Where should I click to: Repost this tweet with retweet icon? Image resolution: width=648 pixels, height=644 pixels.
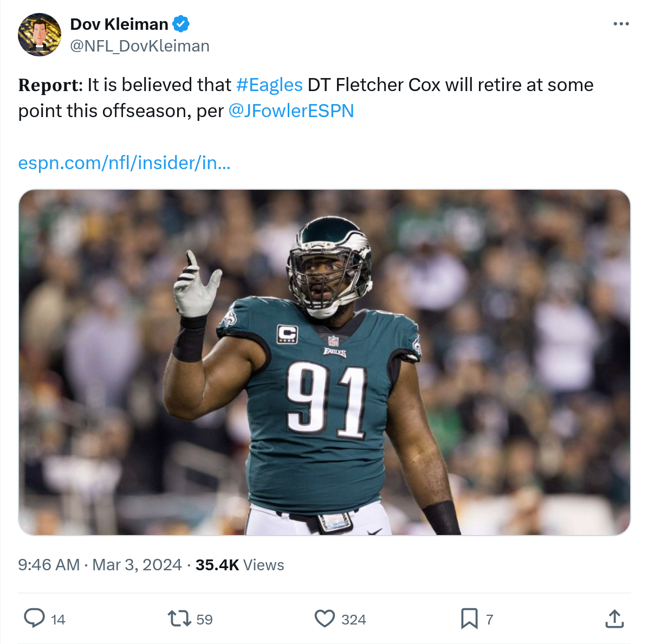click(179, 618)
